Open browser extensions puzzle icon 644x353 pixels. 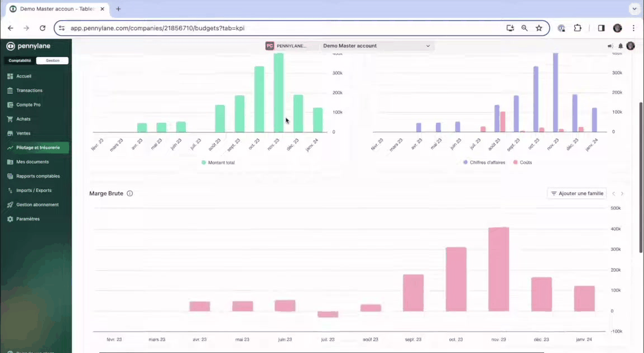(x=578, y=28)
